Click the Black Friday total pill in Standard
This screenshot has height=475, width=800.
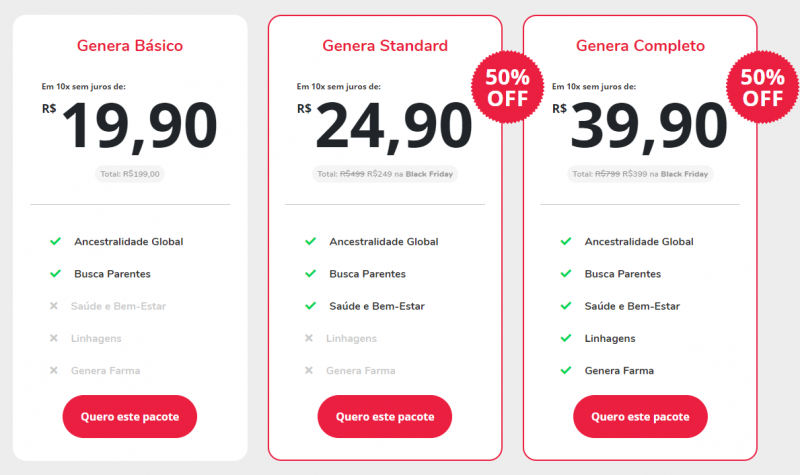pyautogui.click(x=385, y=174)
